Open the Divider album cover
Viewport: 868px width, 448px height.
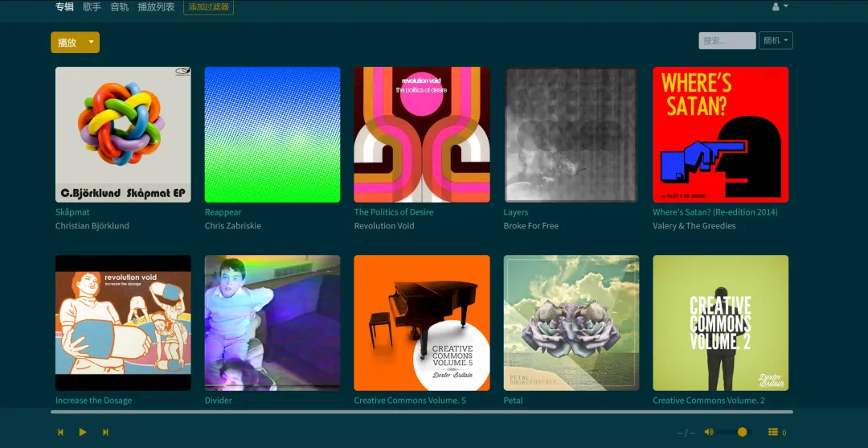point(272,323)
